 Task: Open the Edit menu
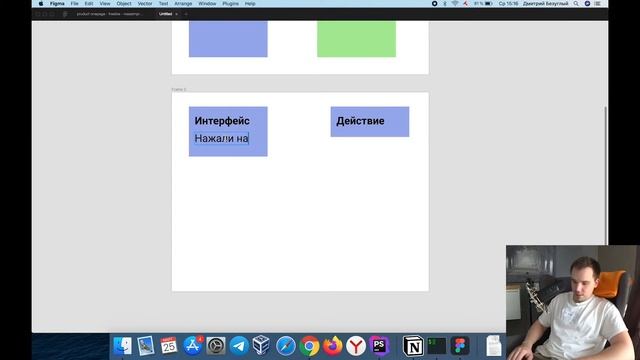[x=89, y=4]
